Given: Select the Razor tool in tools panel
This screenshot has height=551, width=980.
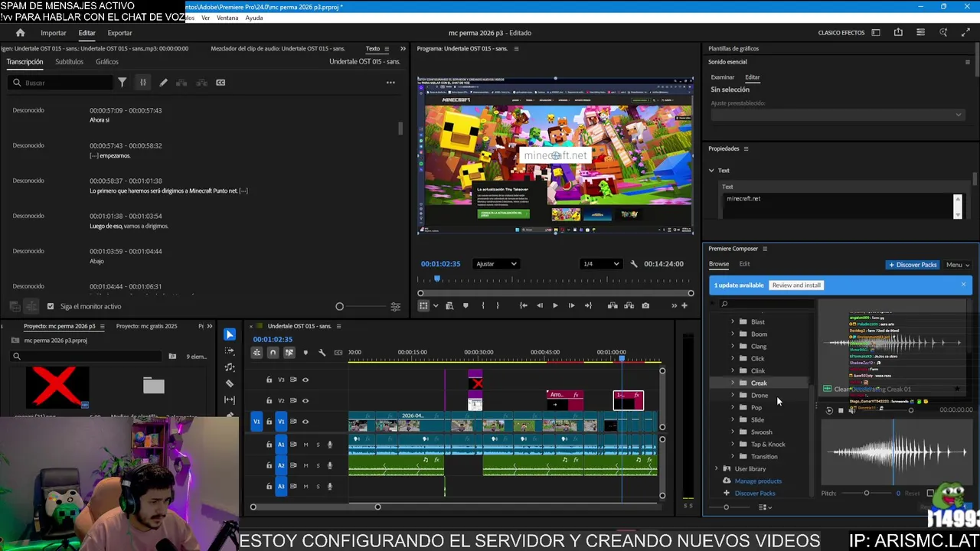Looking at the screenshot, I should [230, 383].
